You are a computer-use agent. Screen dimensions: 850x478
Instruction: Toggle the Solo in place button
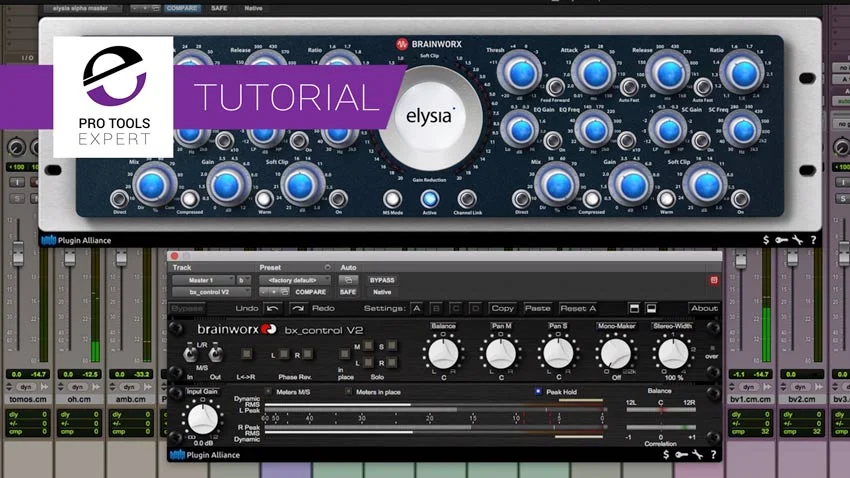[x=344, y=354]
